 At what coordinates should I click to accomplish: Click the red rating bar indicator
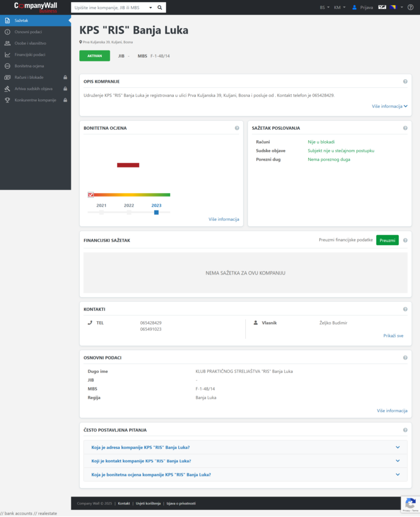(x=128, y=165)
